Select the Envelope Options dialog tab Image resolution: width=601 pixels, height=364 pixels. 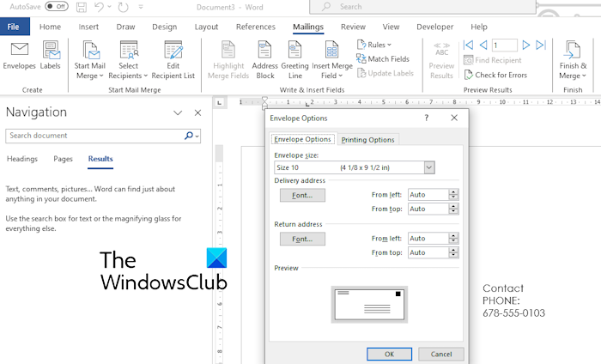302,139
